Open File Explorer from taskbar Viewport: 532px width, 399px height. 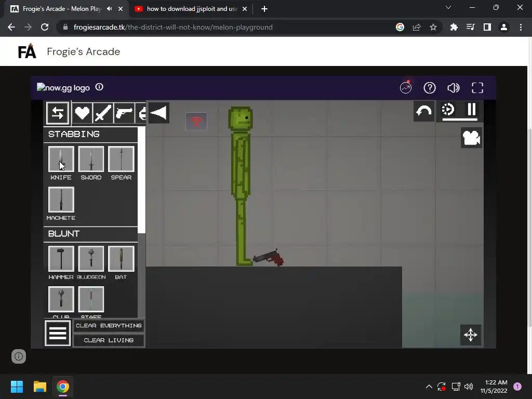[39, 387]
